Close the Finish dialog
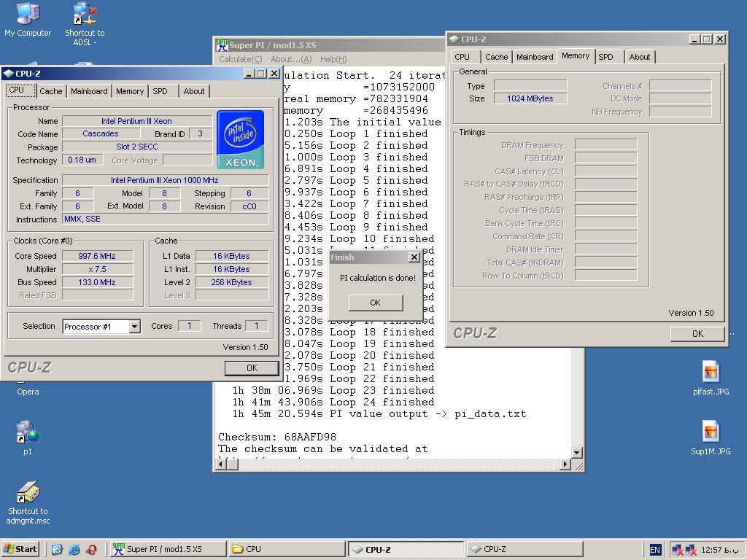The height and width of the screenshot is (560, 747). coord(414,257)
